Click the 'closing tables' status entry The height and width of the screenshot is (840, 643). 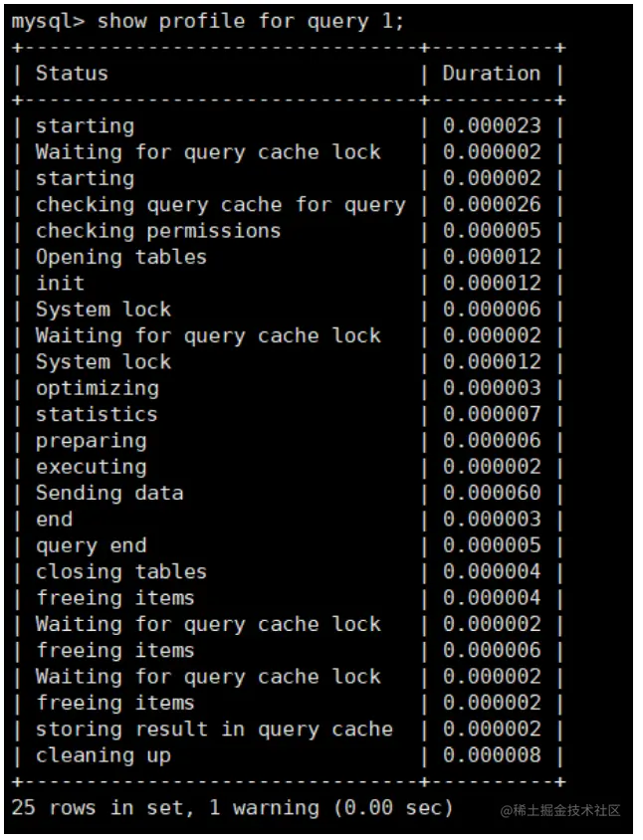tap(120, 571)
